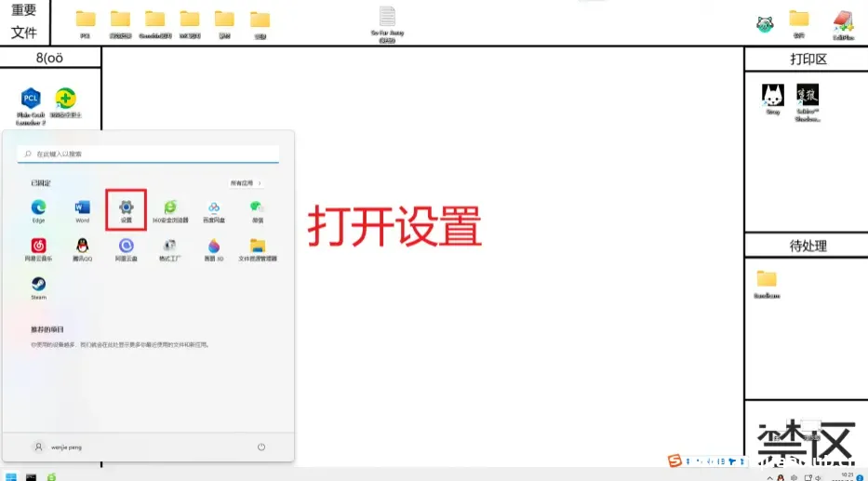Click the volume tray icon
868x481 pixels.
pos(818,477)
